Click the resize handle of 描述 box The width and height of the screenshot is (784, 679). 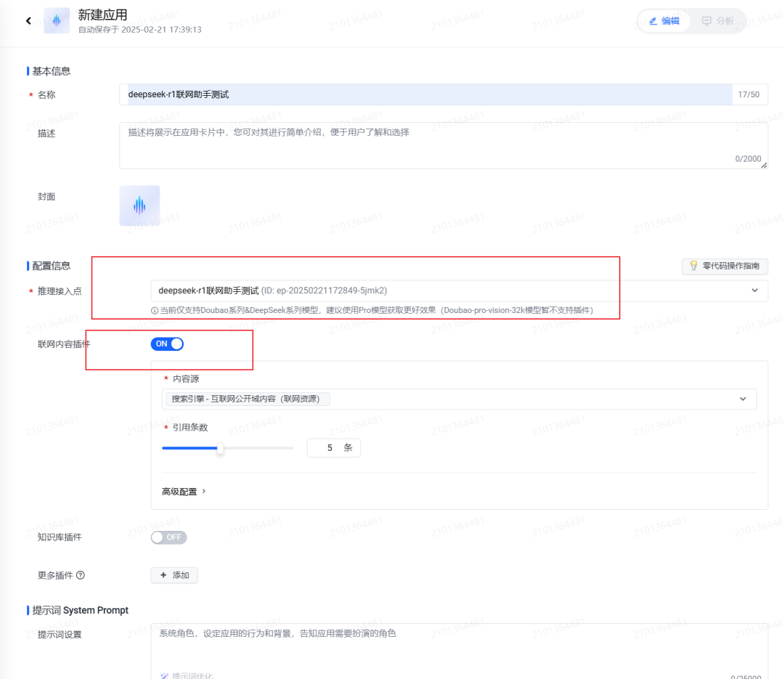coord(764,165)
